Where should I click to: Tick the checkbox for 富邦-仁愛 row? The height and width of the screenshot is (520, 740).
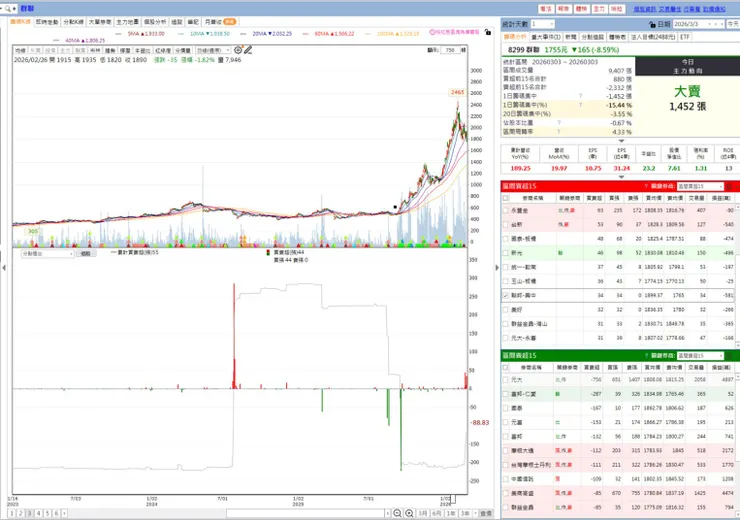click(505, 394)
